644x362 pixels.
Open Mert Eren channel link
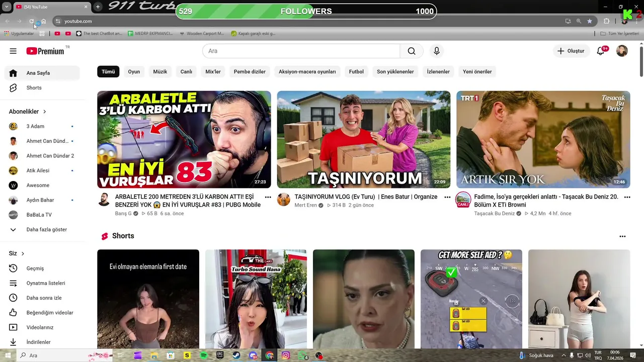306,205
